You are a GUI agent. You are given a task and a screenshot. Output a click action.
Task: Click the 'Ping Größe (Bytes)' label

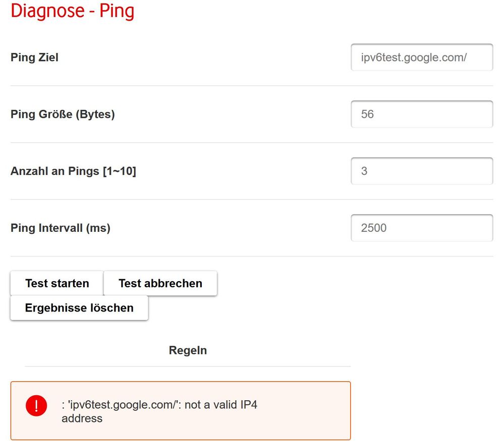(x=63, y=114)
